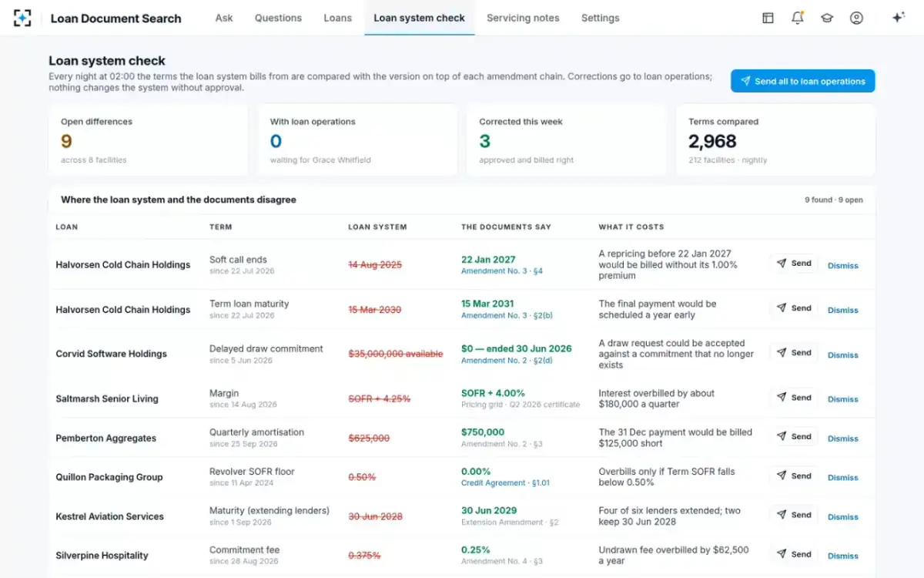The image size is (924, 578).
Task: Click the 30 Jun 2029 documents value
Action: pyautogui.click(x=489, y=510)
